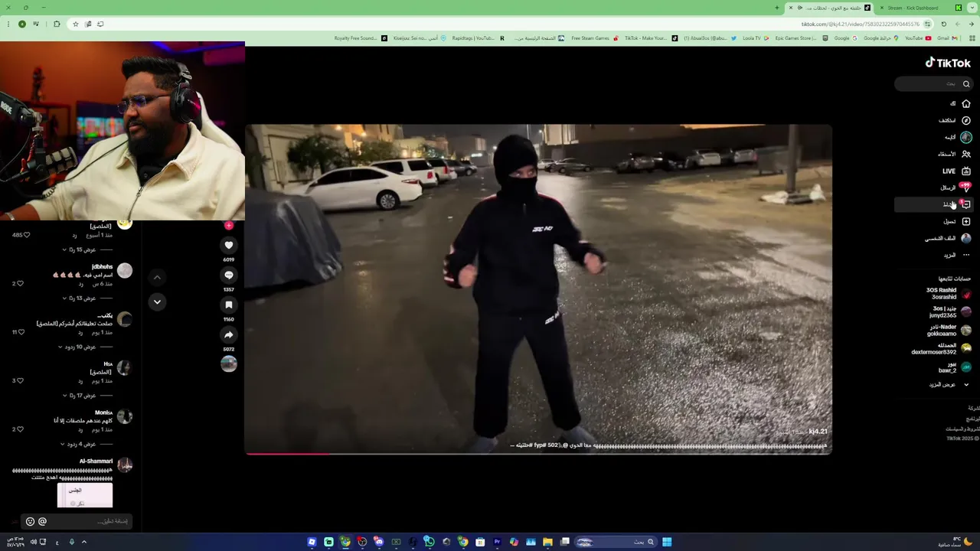Open the image attached to Al-Shammari comment

click(x=85, y=495)
